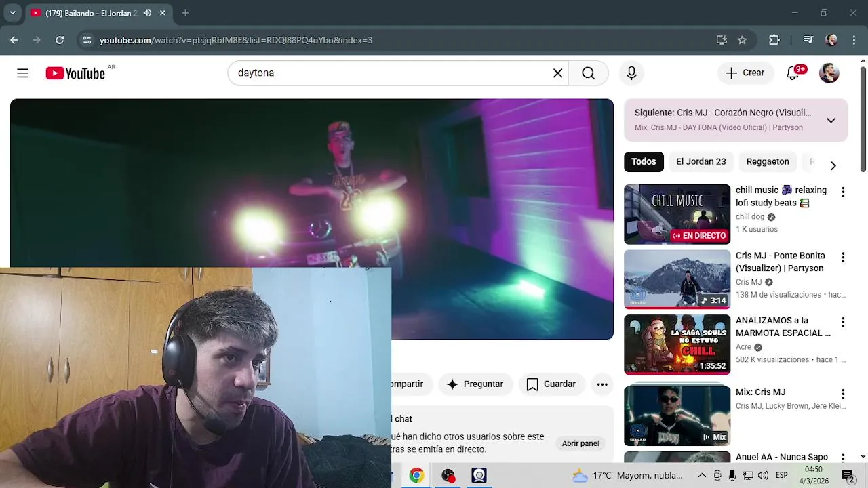Open the Windows action center notifications icon
The image size is (868, 488).
coord(848,476)
